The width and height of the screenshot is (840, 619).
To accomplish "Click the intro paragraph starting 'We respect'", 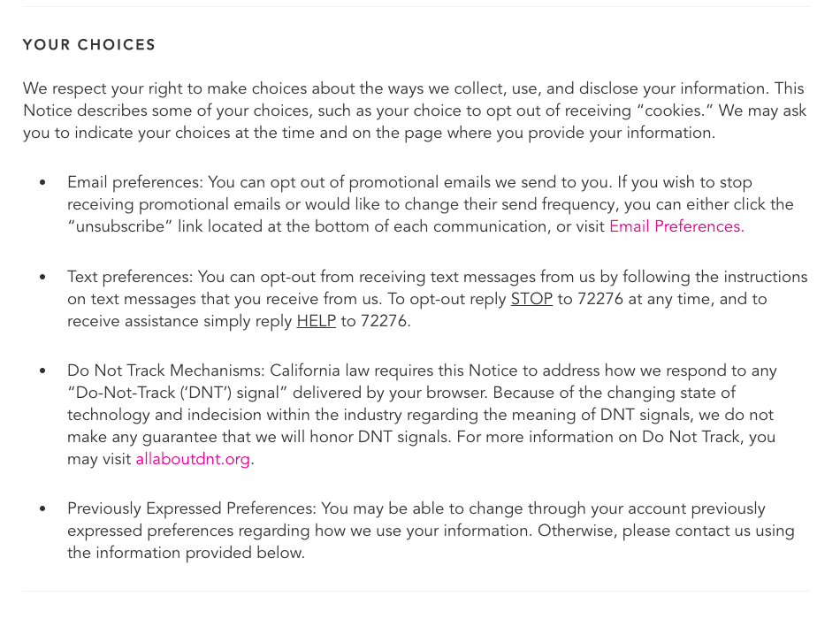I will pos(415,111).
